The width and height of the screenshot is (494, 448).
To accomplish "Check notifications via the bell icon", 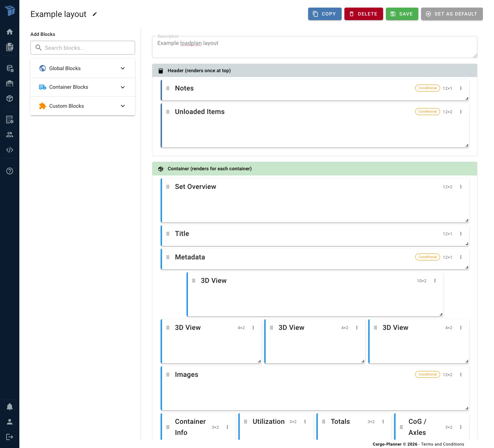I will (10, 407).
